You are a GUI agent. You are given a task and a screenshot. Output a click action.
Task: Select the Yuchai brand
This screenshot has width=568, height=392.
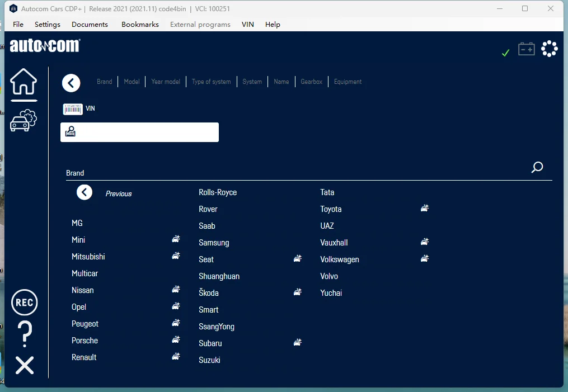click(x=331, y=293)
